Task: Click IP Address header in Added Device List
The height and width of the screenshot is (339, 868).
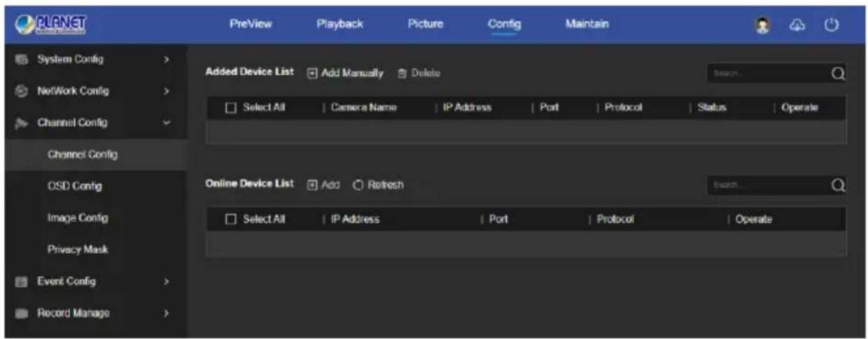Action: (x=467, y=108)
